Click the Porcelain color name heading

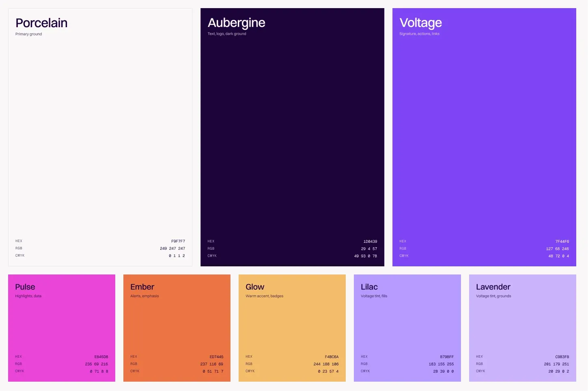41,23
